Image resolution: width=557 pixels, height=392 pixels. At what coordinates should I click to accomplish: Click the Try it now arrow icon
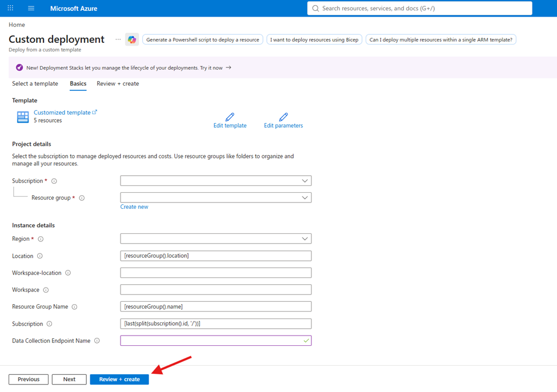(x=229, y=67)
